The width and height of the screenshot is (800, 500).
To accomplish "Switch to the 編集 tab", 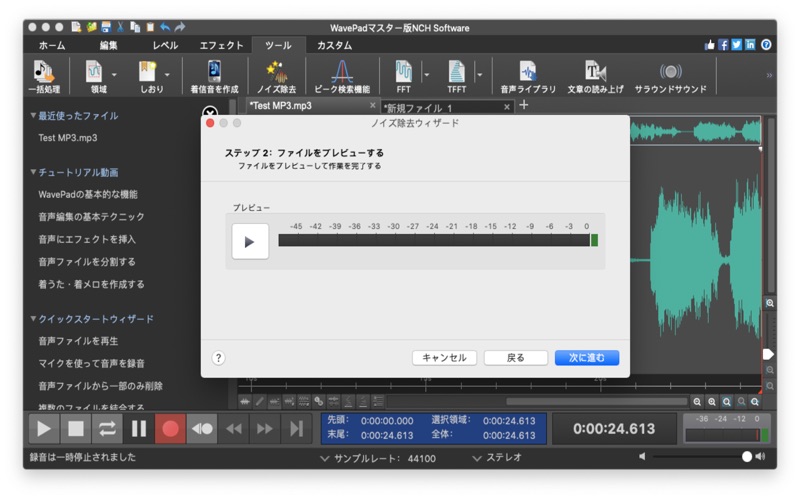I will [108, 45].
